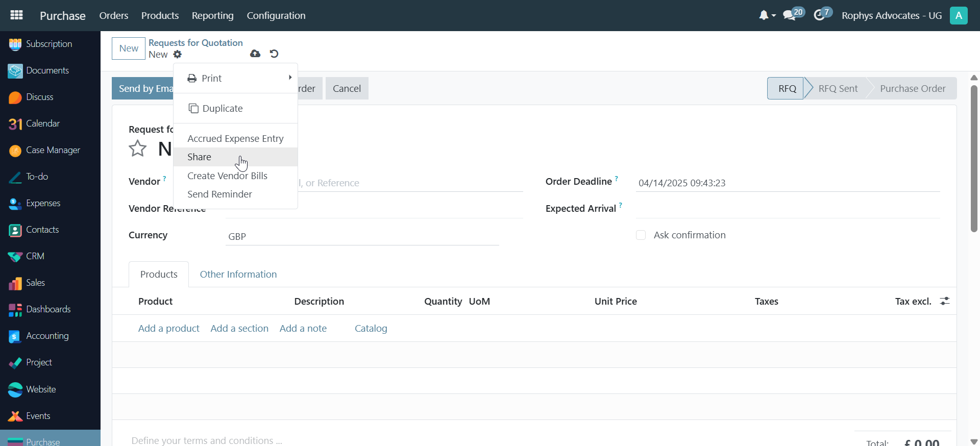This screenshot has height=446, width=980.
Task: Open the Orders top menu
Action: [114, 15]
